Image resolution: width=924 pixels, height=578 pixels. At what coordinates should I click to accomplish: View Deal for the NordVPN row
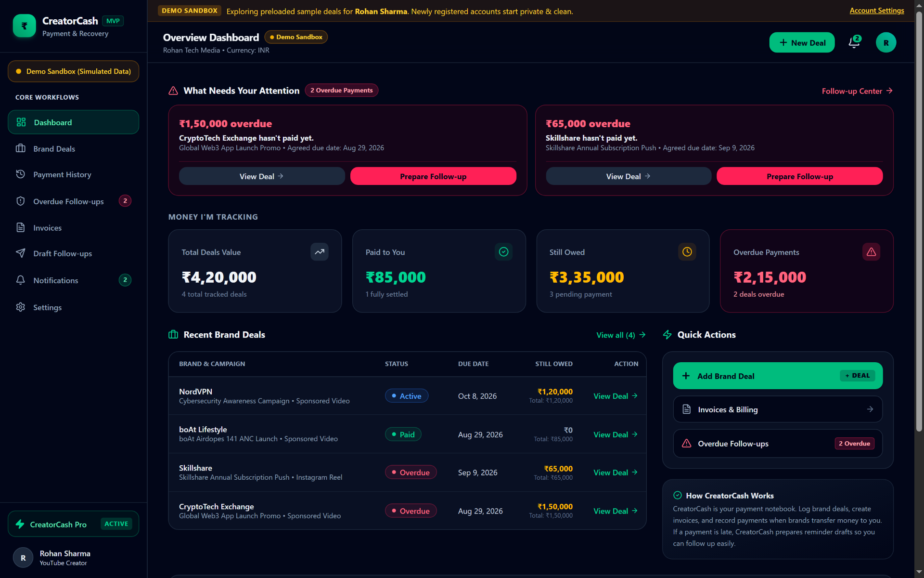pyautogui.click(x=616, y=396)
